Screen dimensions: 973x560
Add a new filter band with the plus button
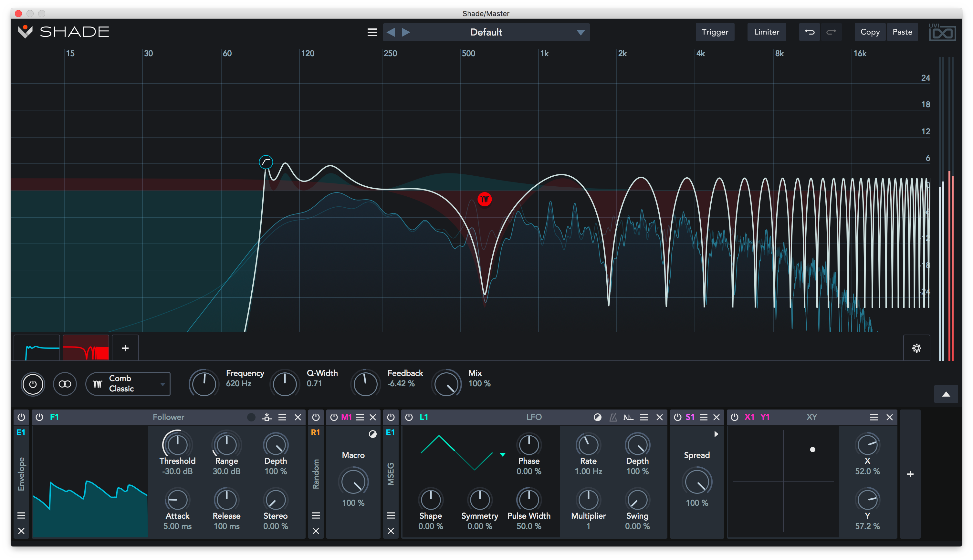(125, 348)
